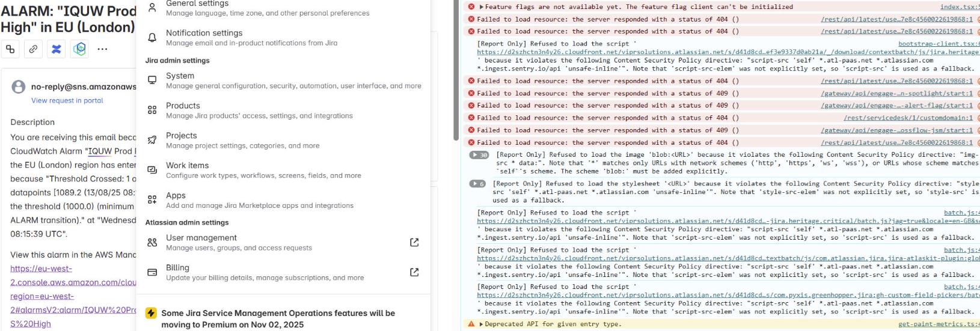Open the n-spotlight/start:1 gateway link
The image size is (980, 331).
[x=897, y=93]
